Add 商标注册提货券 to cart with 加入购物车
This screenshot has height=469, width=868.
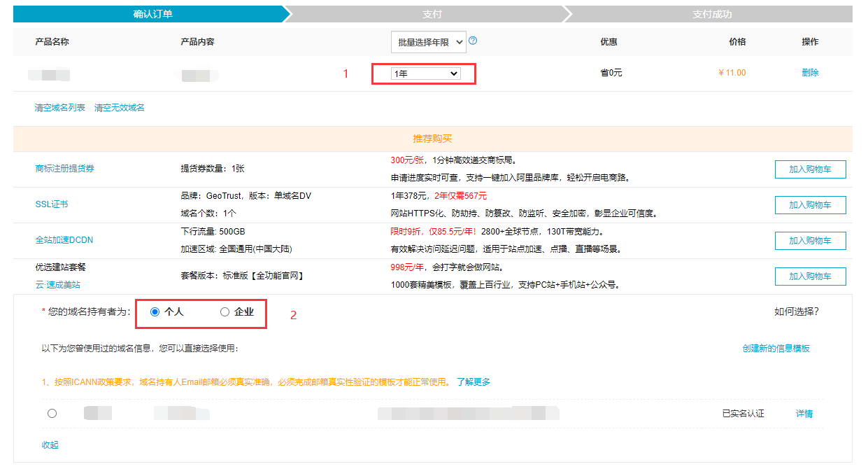810,169
